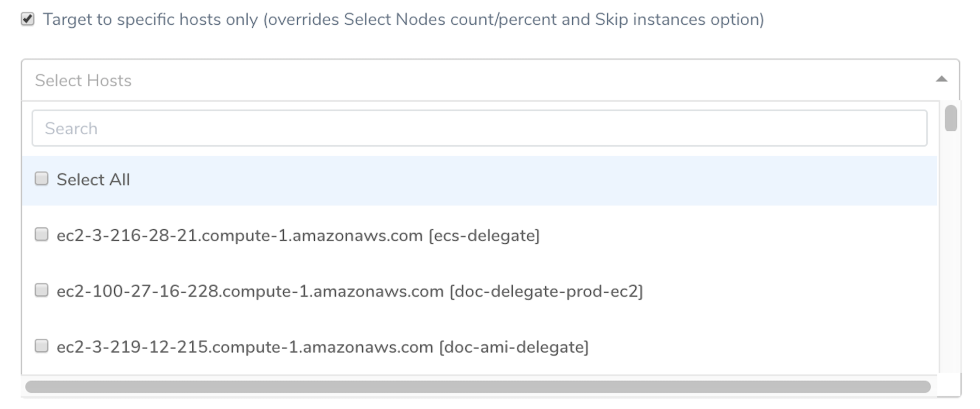Check the ecs-delegate host checkbox
The height and width of the screenshot is (409, 980).
(41, 234)
